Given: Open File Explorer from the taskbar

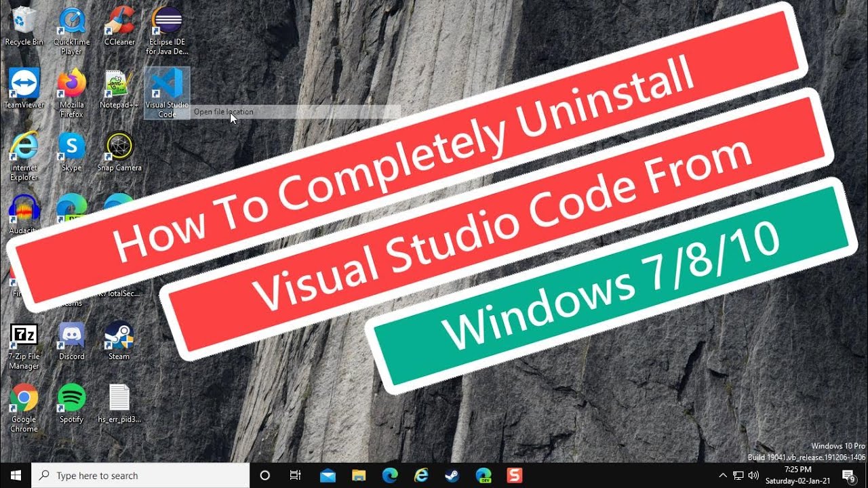Looking at the screenshot, I should click(x=359, y=476).
